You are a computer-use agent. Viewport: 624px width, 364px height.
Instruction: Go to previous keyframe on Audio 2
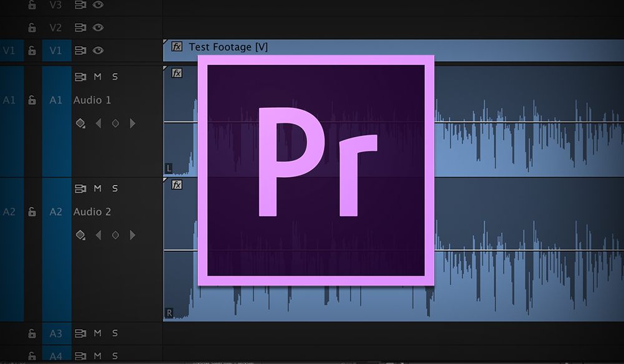[98, 235]
